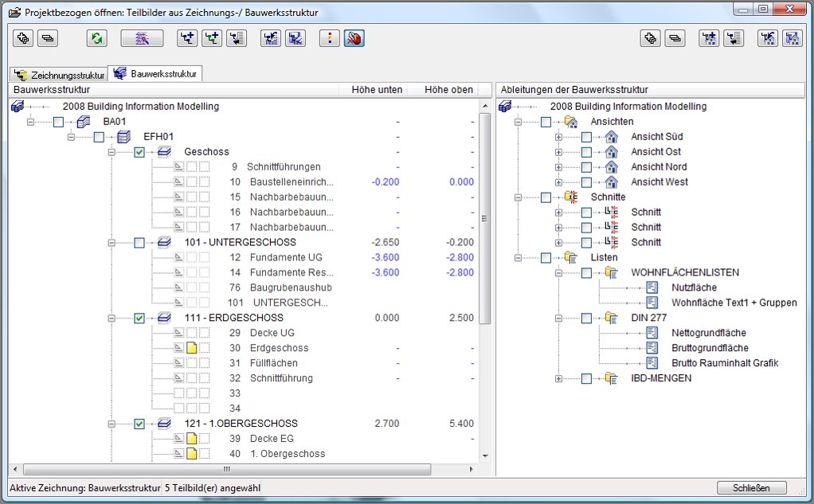Collapse all entries using left toolbar icon
This screenshot has height=504, width=814.
point(47,37)
